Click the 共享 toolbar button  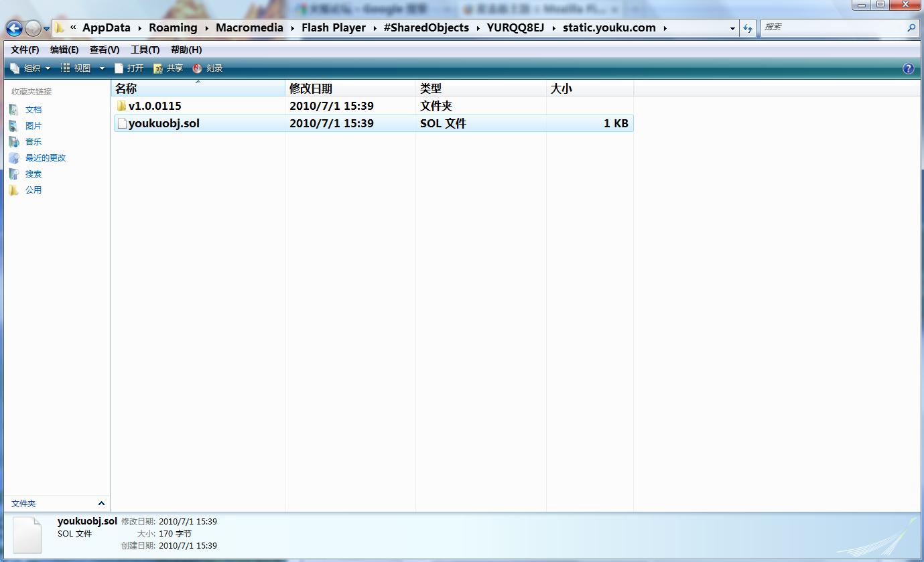[x=168, y=68]
